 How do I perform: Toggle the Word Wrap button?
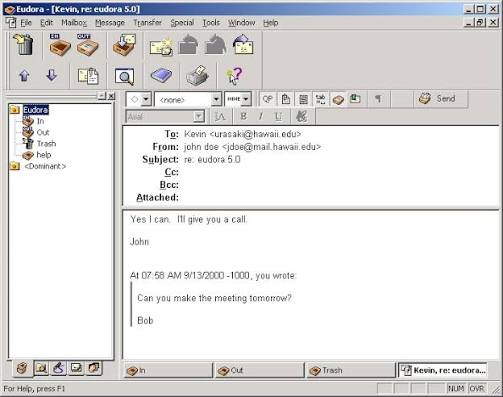[x=303, y=99]
